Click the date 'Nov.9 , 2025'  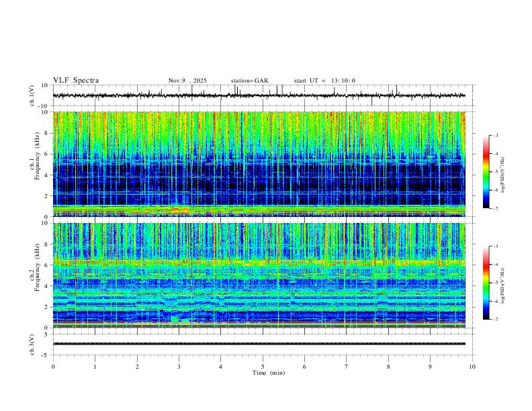(187, 81)
